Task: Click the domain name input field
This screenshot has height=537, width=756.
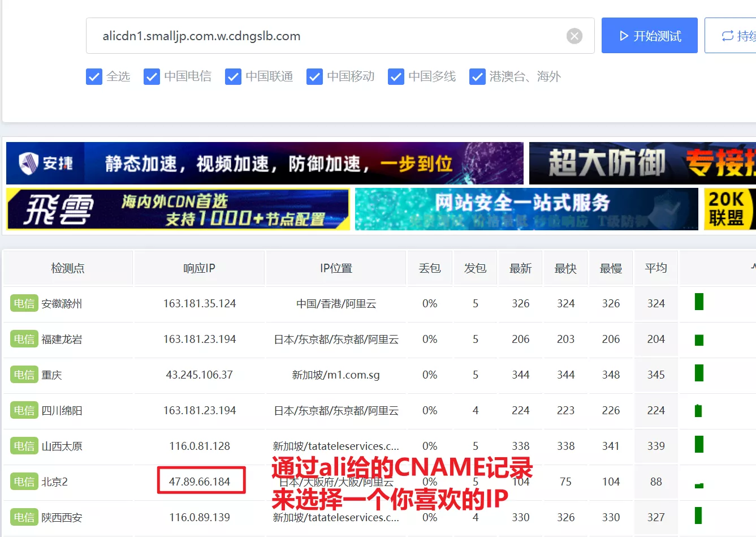Action: pyautogui.click(x=322, y=36)
